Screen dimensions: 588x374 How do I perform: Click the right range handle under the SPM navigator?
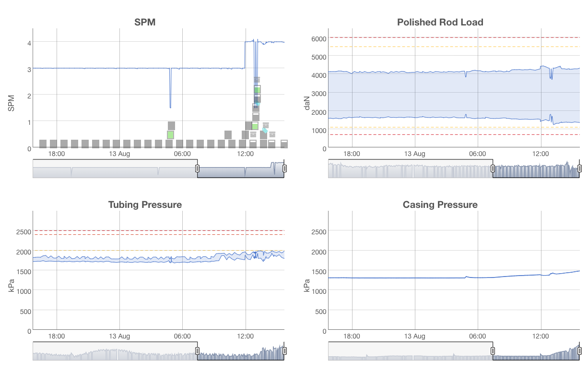(284, 169)
